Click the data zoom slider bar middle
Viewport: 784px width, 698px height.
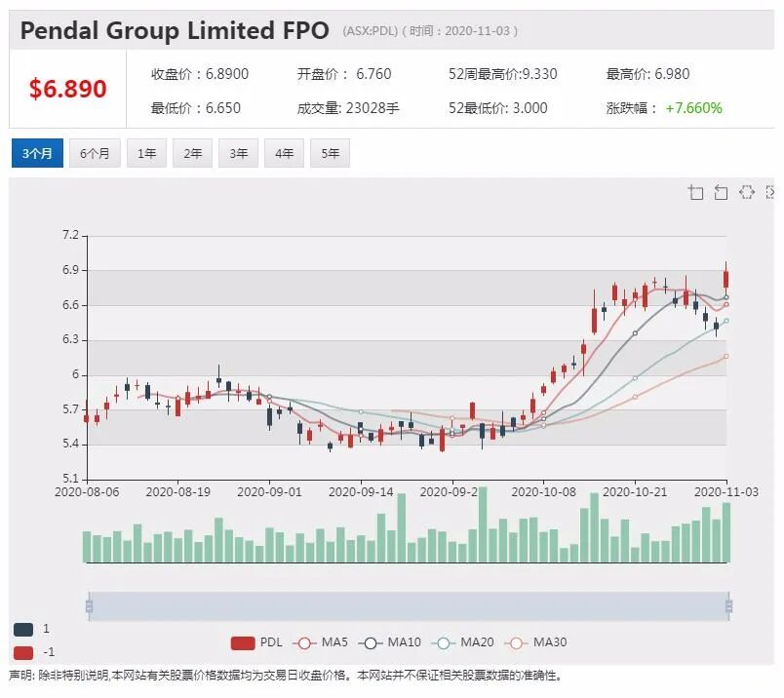point(409,606)
